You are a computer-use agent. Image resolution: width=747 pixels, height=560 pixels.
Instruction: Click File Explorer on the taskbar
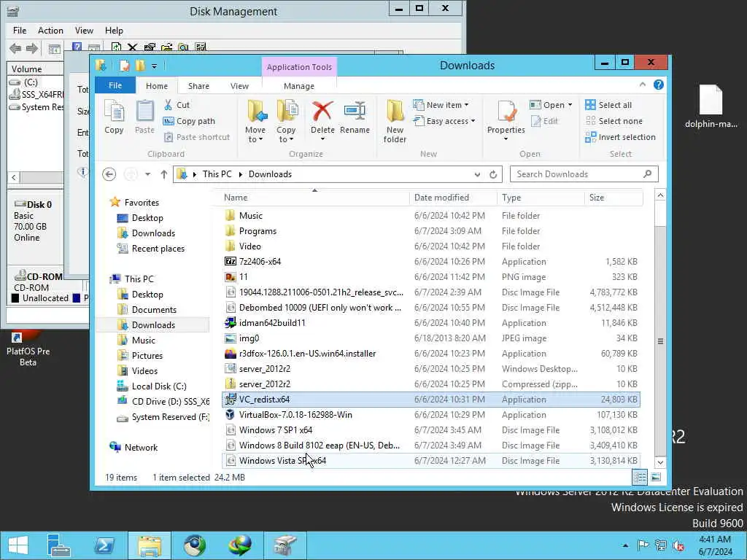[150, 545]
